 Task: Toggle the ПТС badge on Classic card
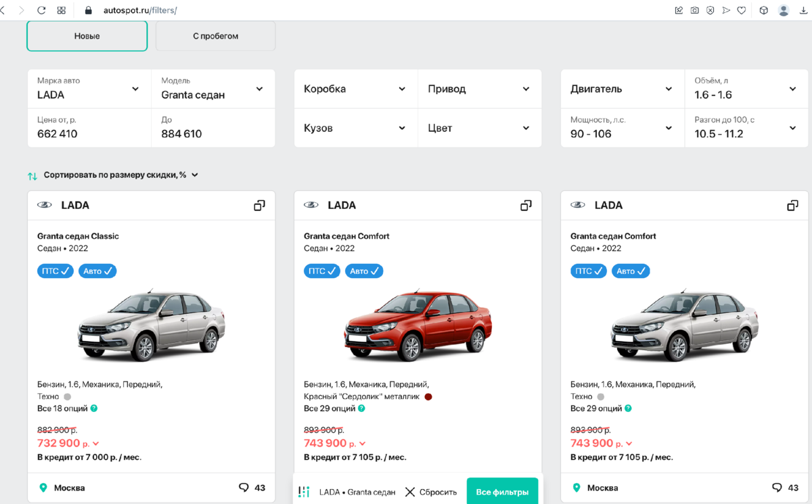tap(55, 271)
